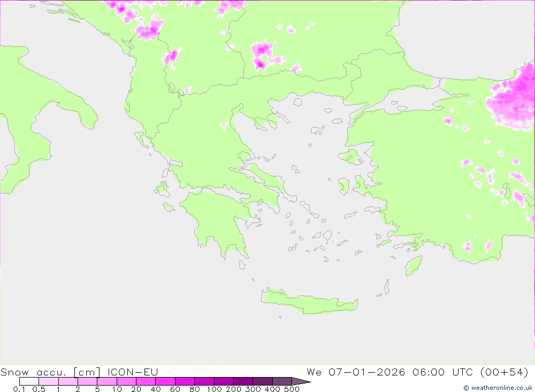Pick the 5–10 cm legend swatch

[107, 381]
